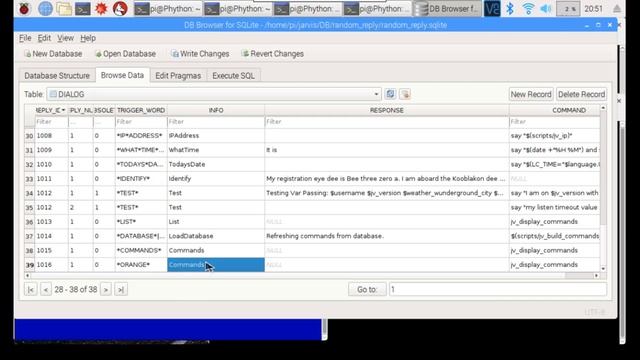Expand the DIALOG table dropdown
The height and width of the screenshot is (360, 640).
214,94
